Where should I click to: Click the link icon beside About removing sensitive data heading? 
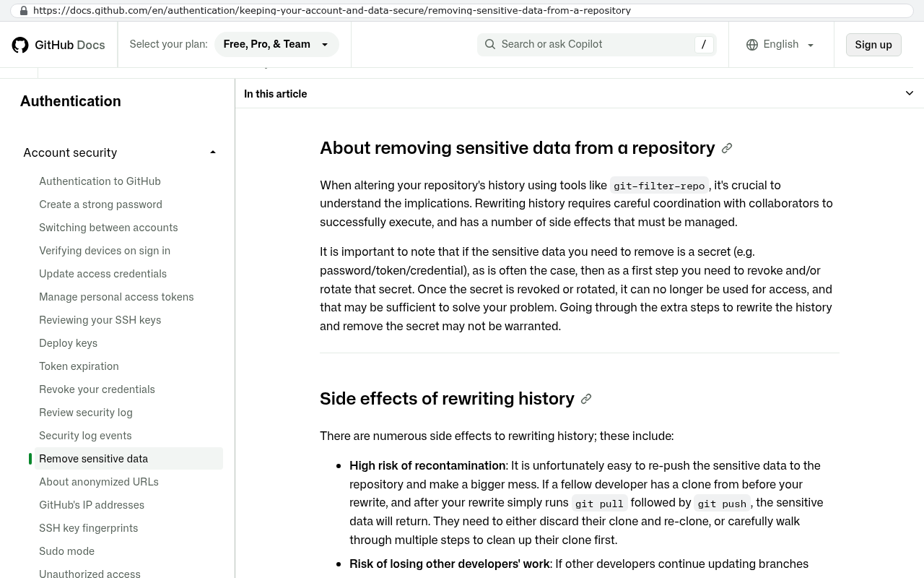tap(727, 148)
